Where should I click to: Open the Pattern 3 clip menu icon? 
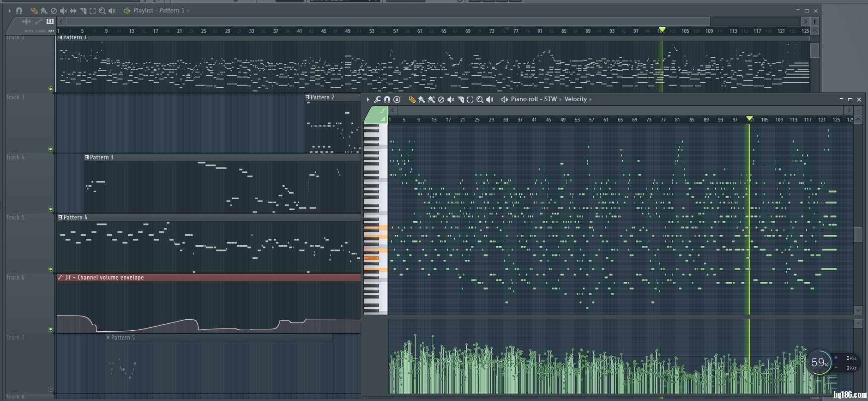[x=87, y=157]
